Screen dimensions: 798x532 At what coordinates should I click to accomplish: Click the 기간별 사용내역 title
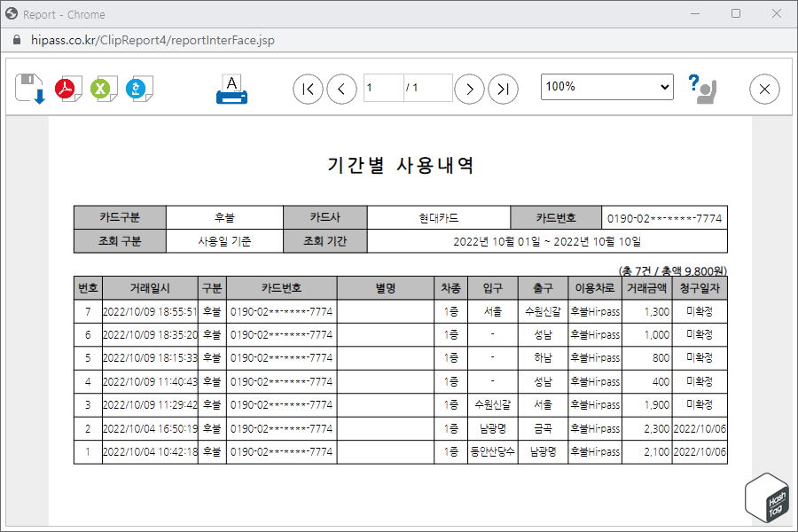click(x=401, y=165)
